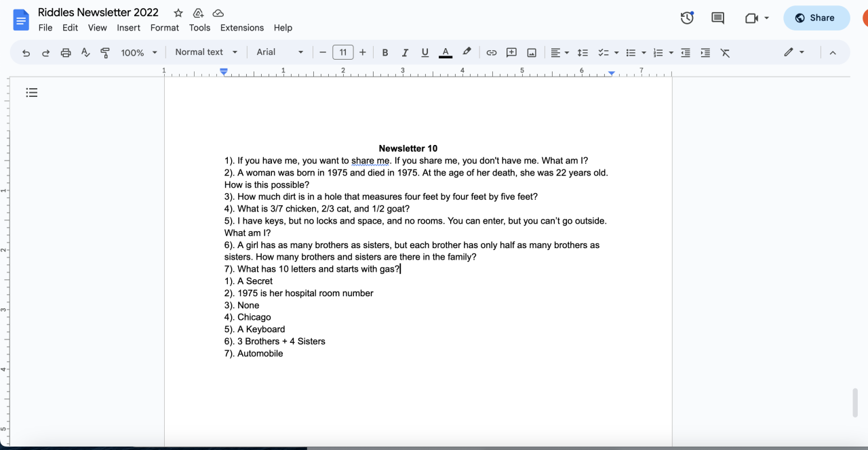Open the Help menu
Viewport: 868px width, 450px height.
pyautogui.click(x=283, y=28)
